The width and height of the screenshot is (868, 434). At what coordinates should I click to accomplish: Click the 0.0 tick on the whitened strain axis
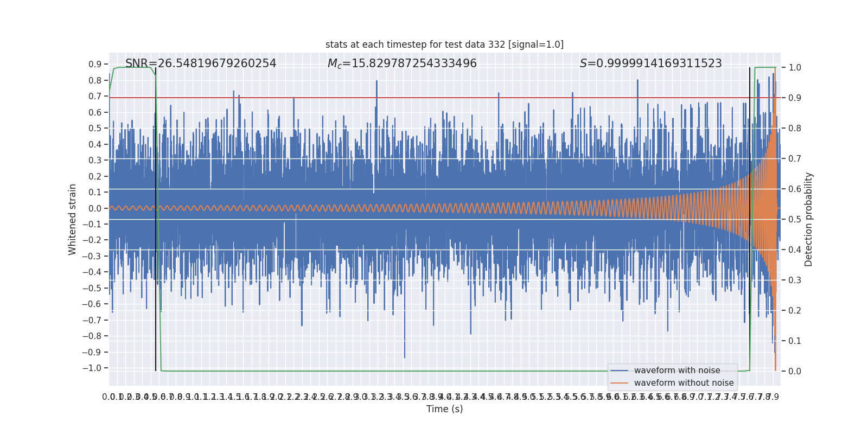click(x=95, y=208)
